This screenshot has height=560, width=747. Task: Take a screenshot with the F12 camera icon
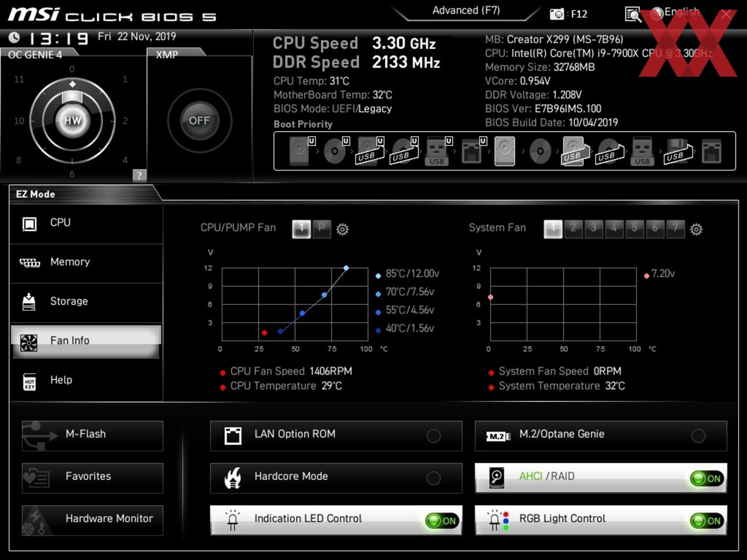click(x=557, y=14)
